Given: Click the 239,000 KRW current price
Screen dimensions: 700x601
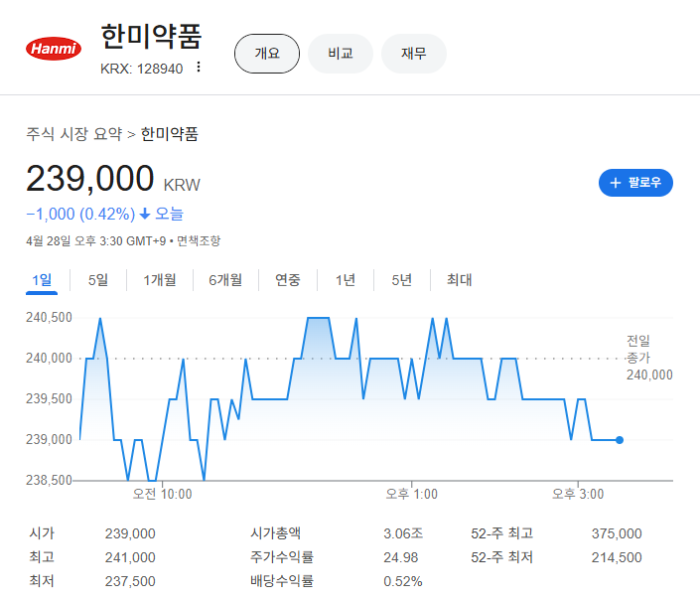Looking at the screenshot, I should pyautogui.click(x=113, y=179).
